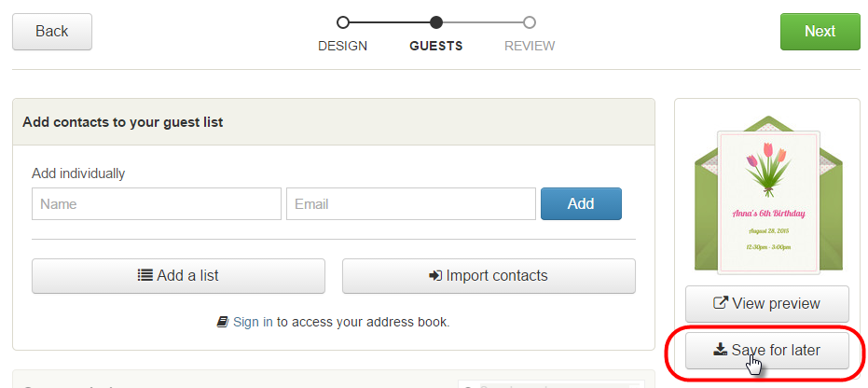Go to the DESIGN step label
The height and width of the screenshot is (388, 868).
click(x=343, y=46)
